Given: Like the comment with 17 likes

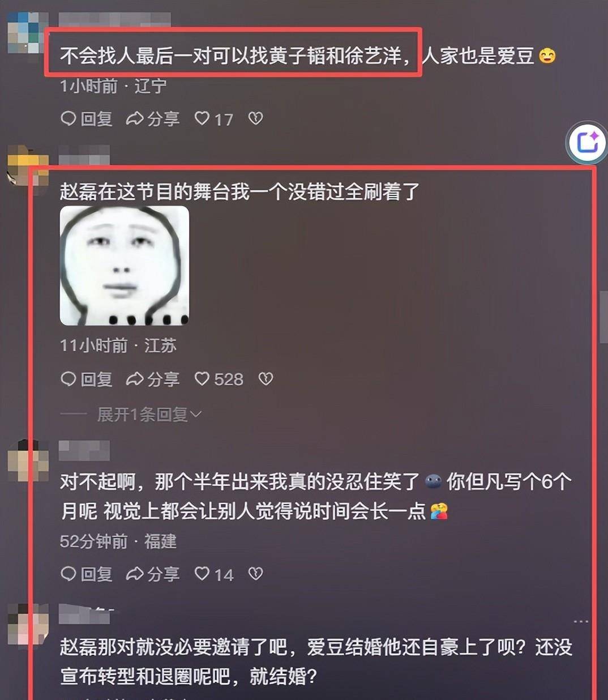Looking at the screenshot, I should tap(213, 118).
